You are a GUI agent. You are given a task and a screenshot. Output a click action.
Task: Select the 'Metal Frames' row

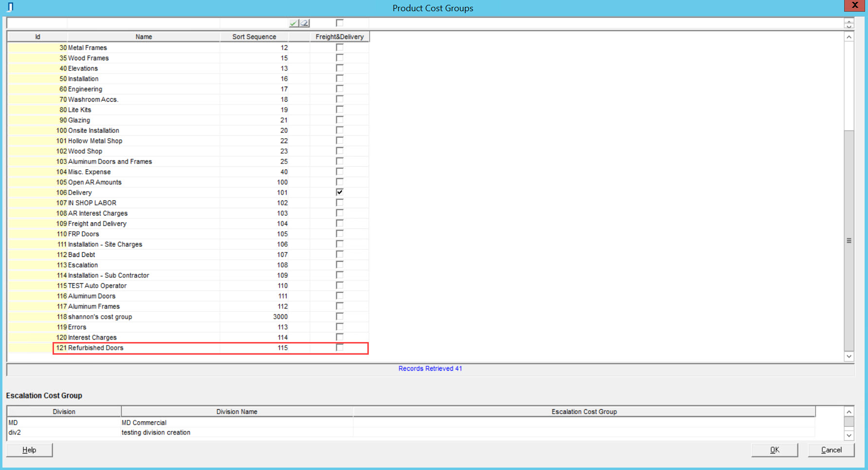pos(188,48)
